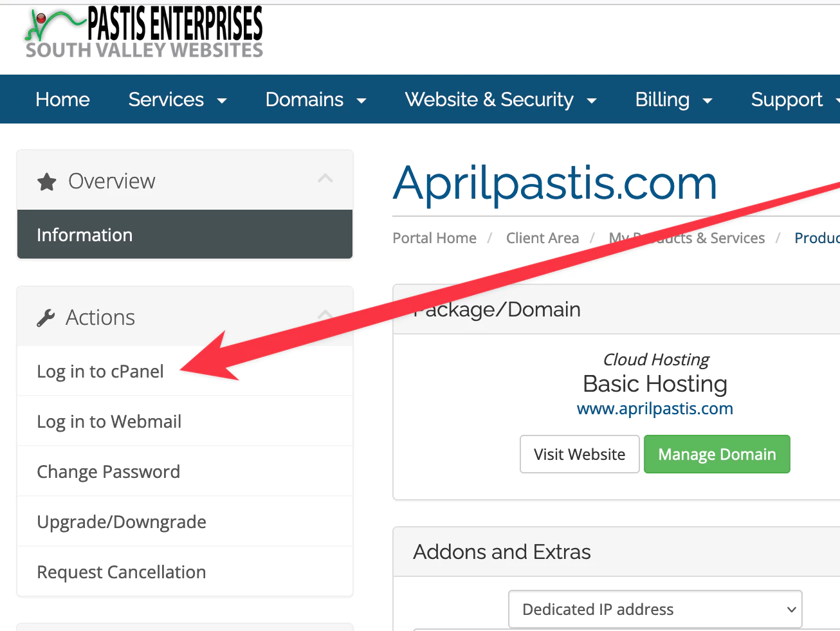840x631 pixels.
Task: Select the Information tab
Action: pos(84,234)
